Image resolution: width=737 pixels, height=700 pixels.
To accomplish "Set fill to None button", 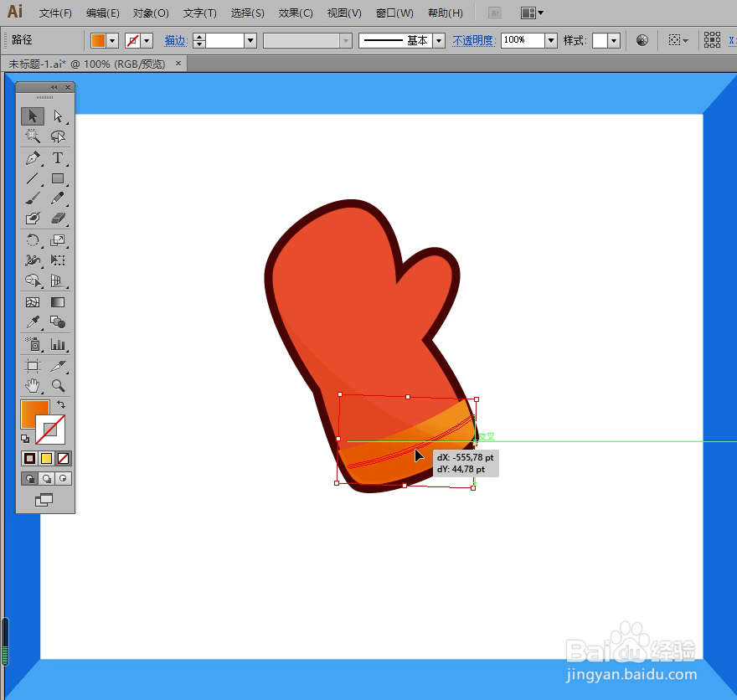I will click(63, 459).
